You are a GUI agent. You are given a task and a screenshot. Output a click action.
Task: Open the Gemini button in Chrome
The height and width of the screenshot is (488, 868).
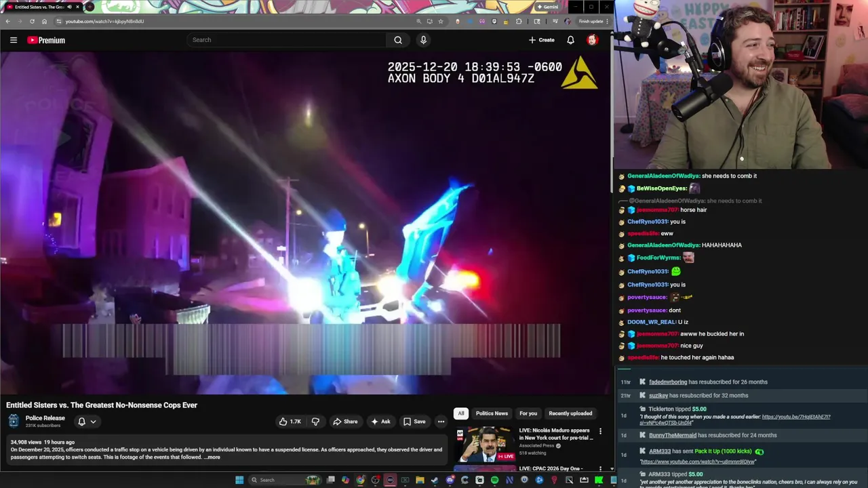point(548,7)
